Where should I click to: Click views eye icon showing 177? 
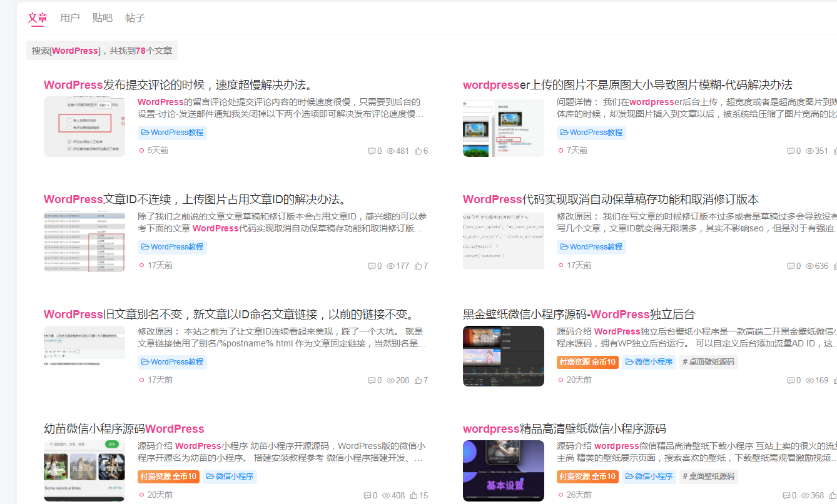point(391,266)
